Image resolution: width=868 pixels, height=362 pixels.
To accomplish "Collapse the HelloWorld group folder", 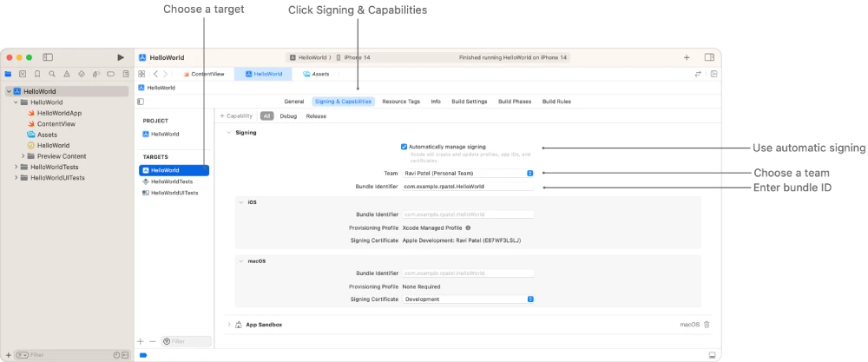I will (x=16, y=102).
